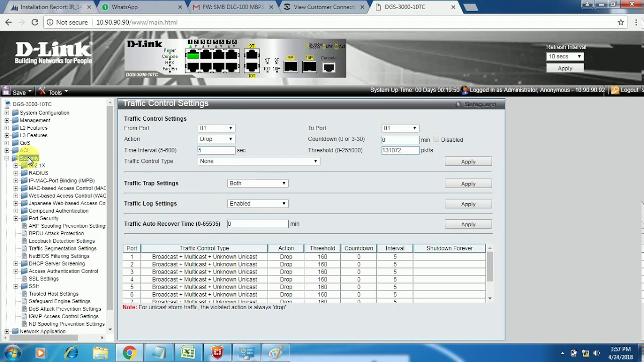Screen dimensions: 644x362
Task: Open the Action dropdown
Action: click(x=216, y=139)
